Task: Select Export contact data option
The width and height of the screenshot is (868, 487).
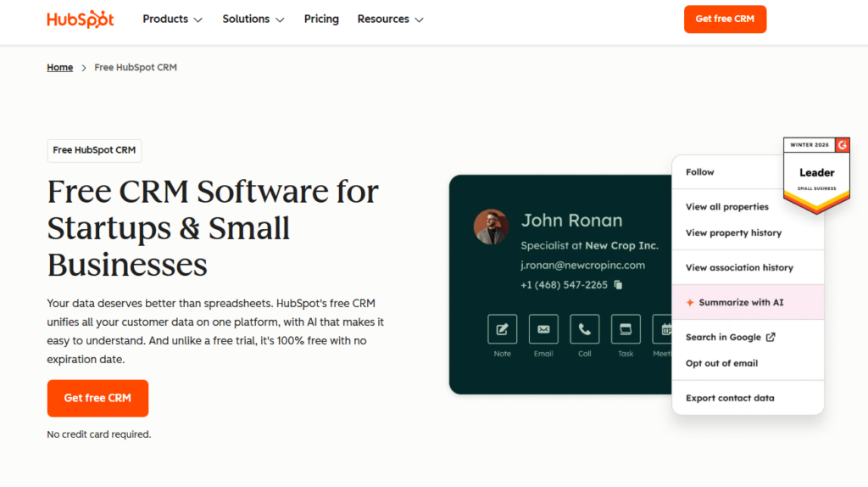Action: pyautogui.click(x=730, y=398)
